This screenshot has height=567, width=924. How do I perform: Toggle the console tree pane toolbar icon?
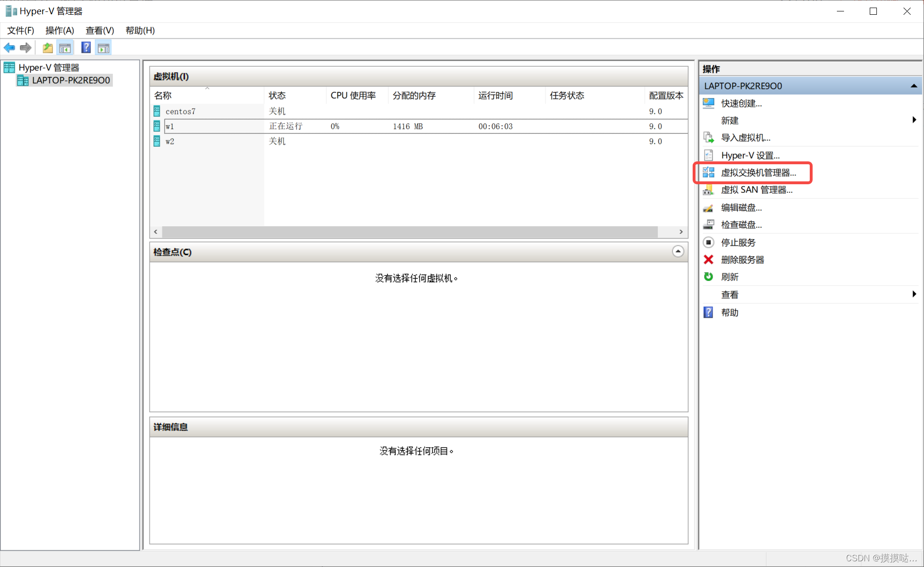pos(65,48)
